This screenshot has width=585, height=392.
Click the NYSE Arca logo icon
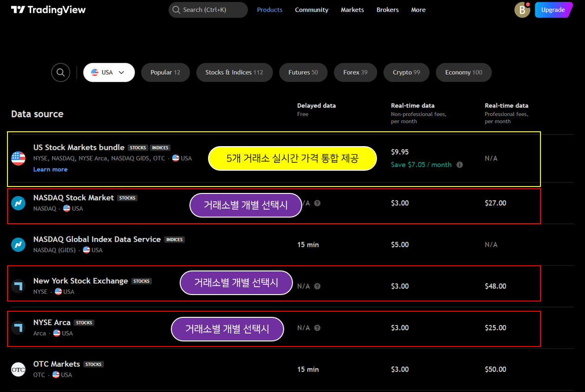18,328
